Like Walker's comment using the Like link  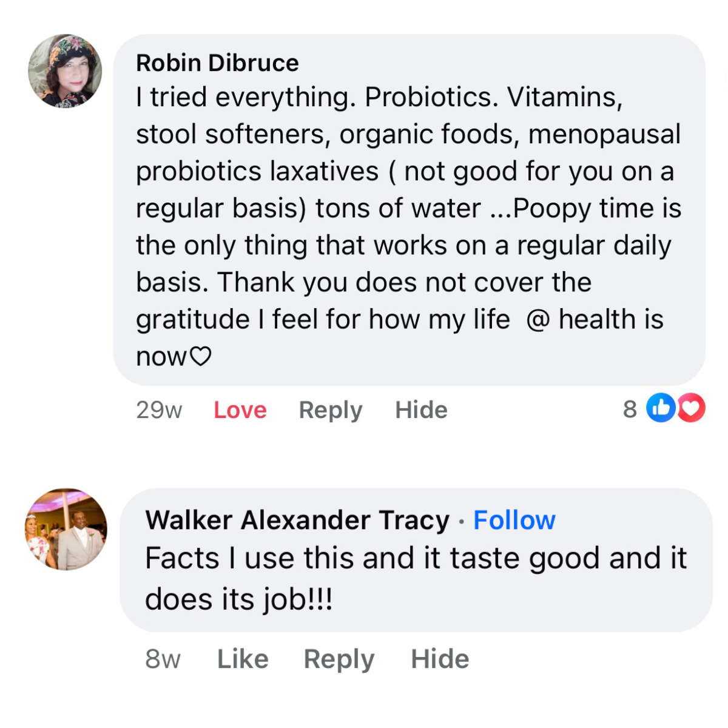(242, 658)
